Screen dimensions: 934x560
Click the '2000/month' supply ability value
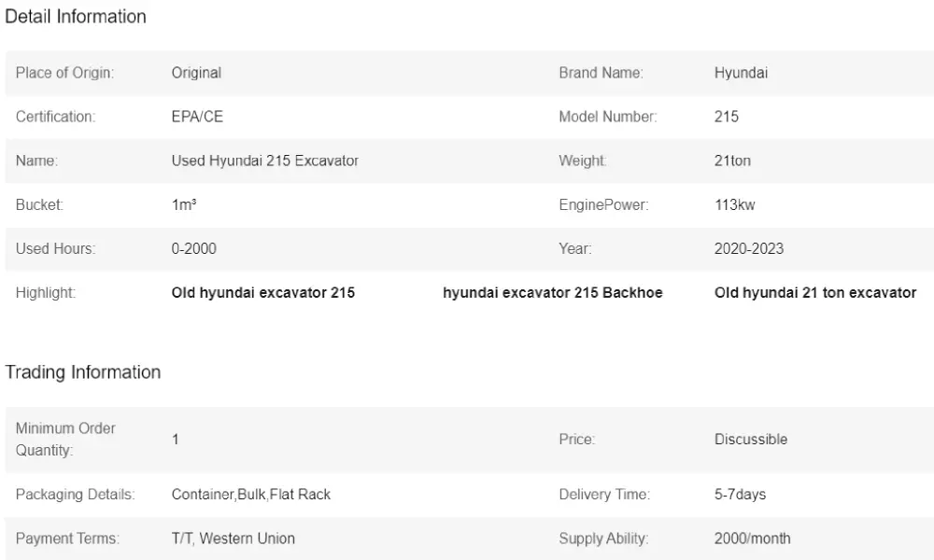(x=752, y=539)
